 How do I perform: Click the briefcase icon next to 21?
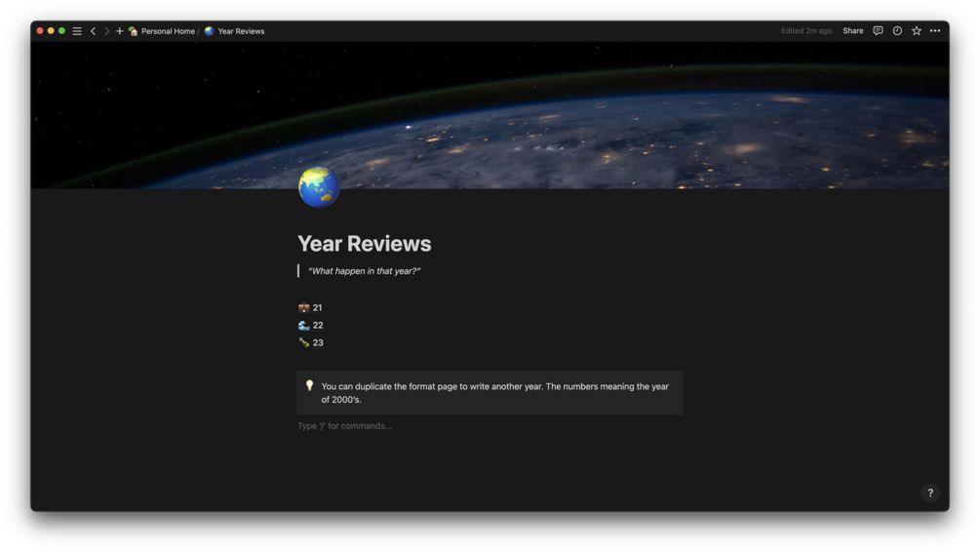(x=303, y=307)
